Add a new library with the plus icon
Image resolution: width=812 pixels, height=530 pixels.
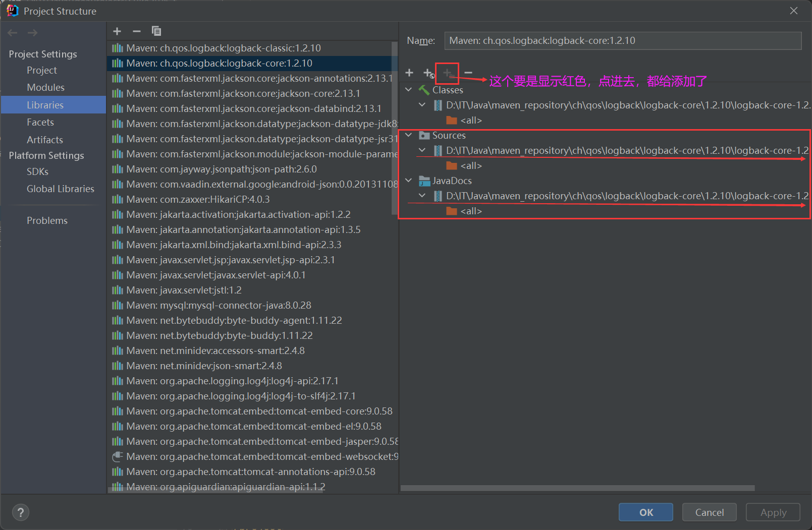click(117, 31)
